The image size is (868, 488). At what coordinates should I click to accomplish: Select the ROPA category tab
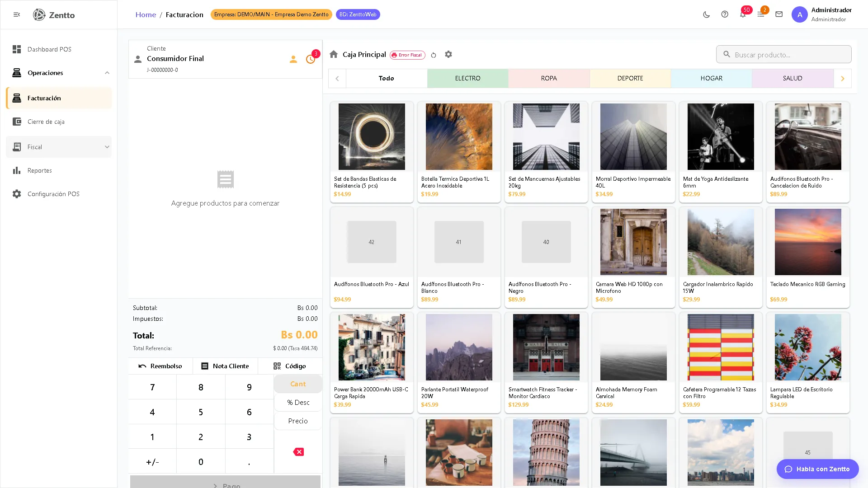(x=549, y=79)
